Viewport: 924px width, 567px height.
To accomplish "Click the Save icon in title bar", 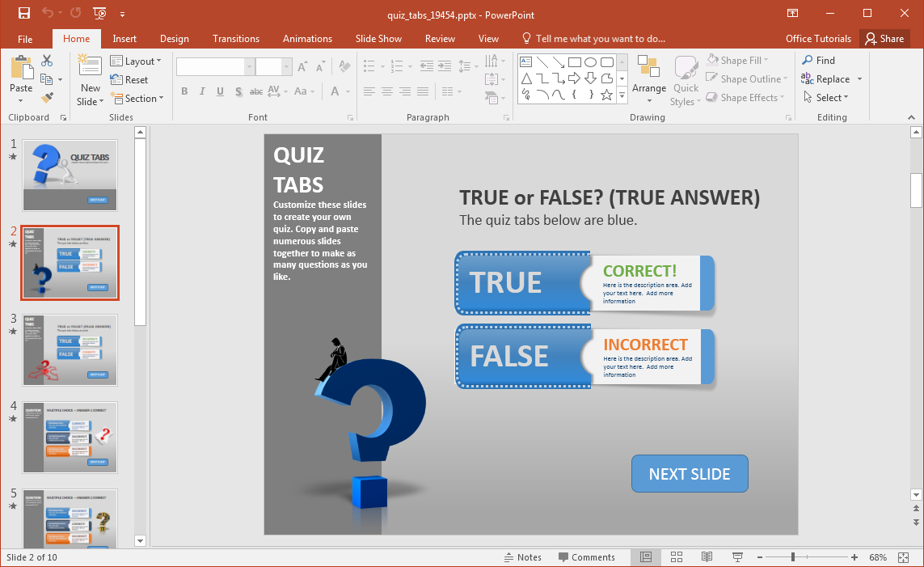I will (x=23, y=14).
